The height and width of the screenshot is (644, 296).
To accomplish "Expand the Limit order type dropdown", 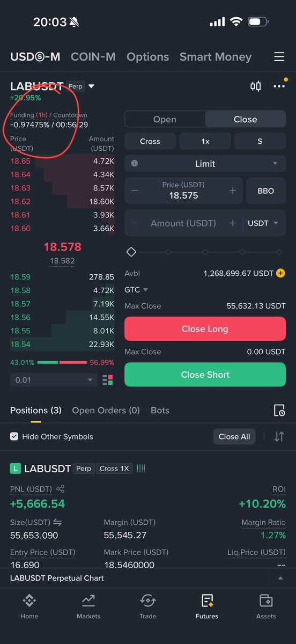I will (x=205, y=164).
